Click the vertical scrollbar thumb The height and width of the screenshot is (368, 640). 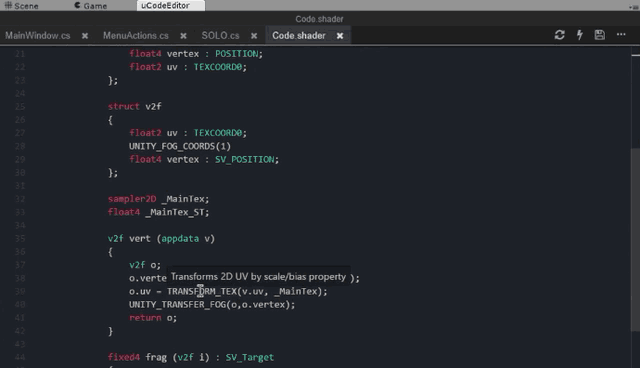(636, 240)
